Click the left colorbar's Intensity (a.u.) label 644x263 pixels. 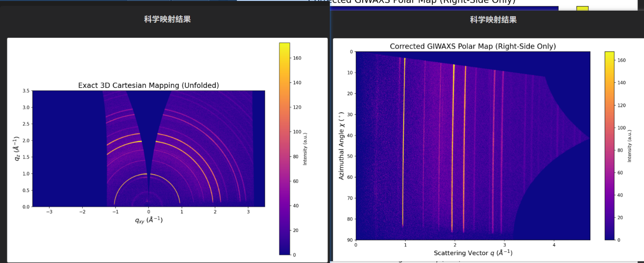pyautogui.click(x=305, y=148)
